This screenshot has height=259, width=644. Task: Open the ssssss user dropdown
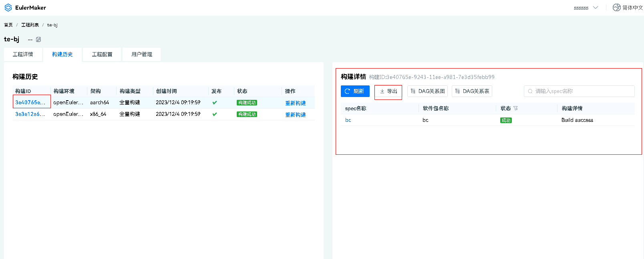(586, 8)
